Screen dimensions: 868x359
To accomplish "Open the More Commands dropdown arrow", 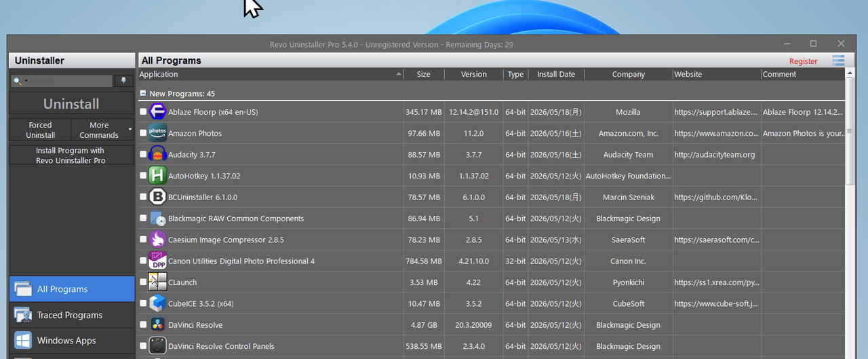I will [130, 129].
